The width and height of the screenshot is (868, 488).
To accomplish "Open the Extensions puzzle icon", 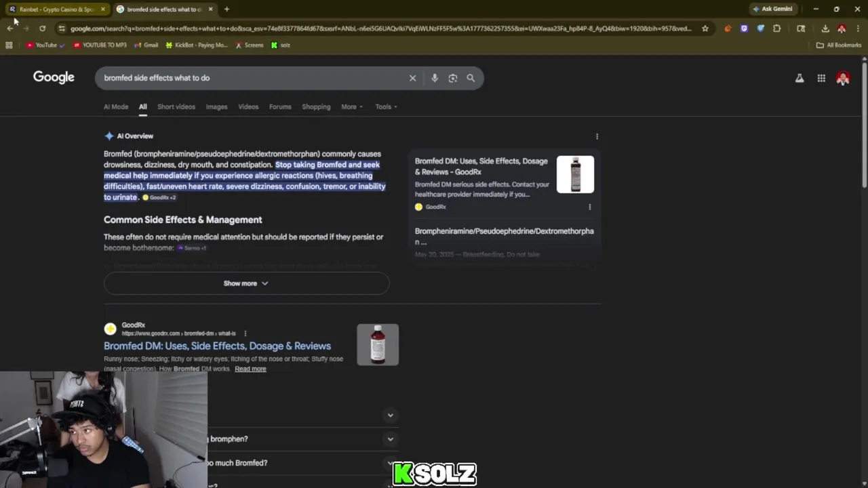I will [x=777, y=28].
